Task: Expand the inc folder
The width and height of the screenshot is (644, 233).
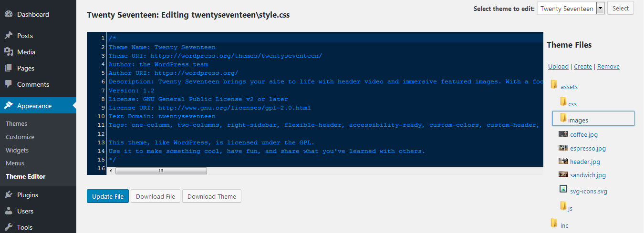Action: tap(554, 223)
